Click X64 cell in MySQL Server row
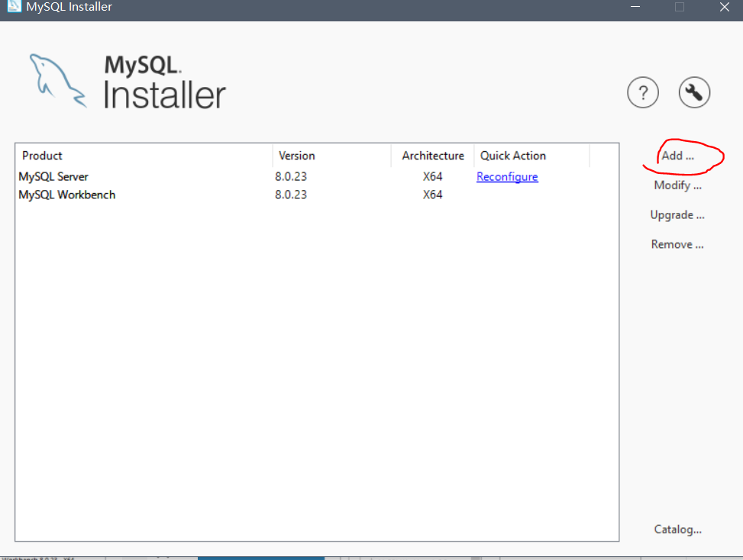 433,176
